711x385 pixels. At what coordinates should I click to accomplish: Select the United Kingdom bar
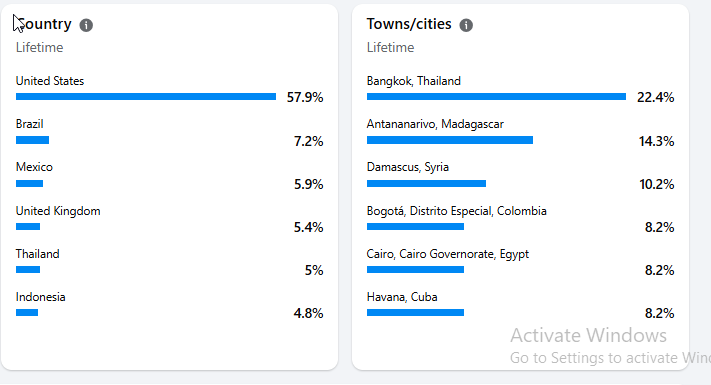[x=28, y=226]
